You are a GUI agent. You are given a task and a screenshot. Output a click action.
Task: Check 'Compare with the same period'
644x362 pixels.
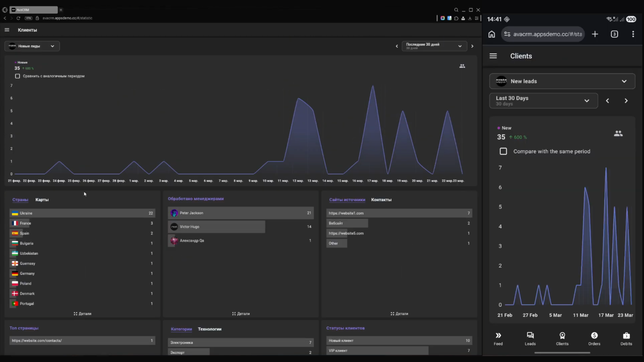point(503,151)
